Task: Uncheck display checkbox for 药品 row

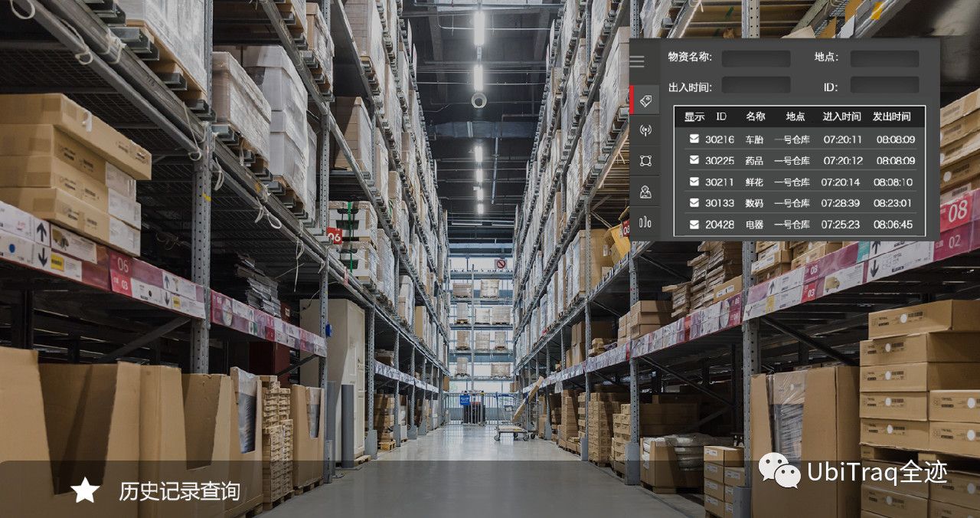Action: (x=694, y=160)
